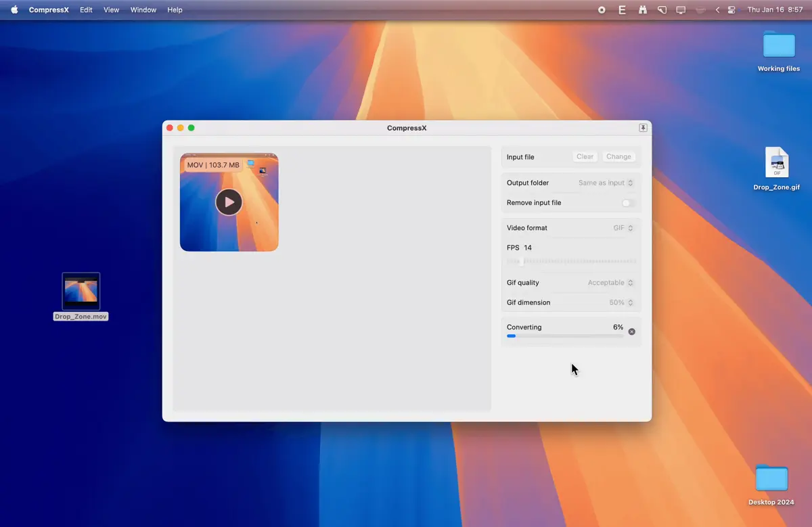Click the Clear input file button

click(x=585, y=156)
